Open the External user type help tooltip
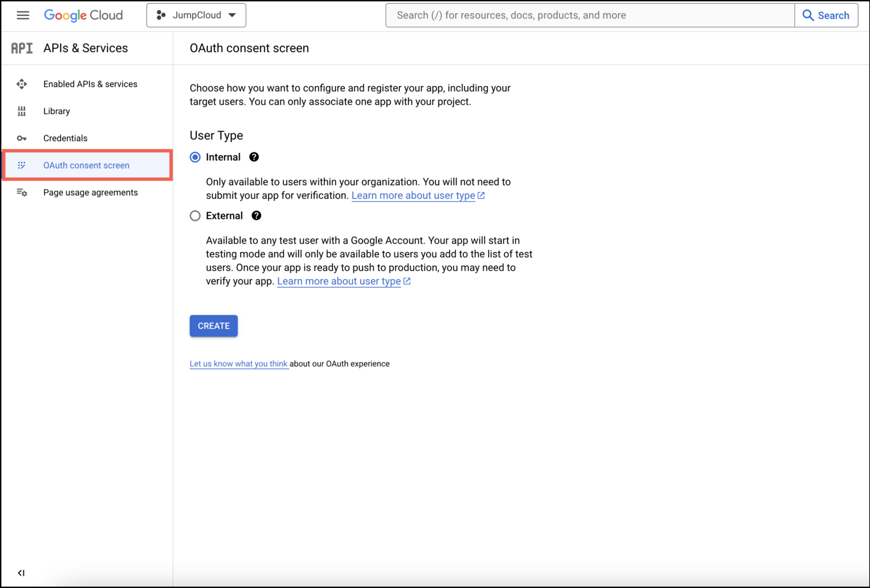This screenshot has width=870, height=588. click(256, 215)
